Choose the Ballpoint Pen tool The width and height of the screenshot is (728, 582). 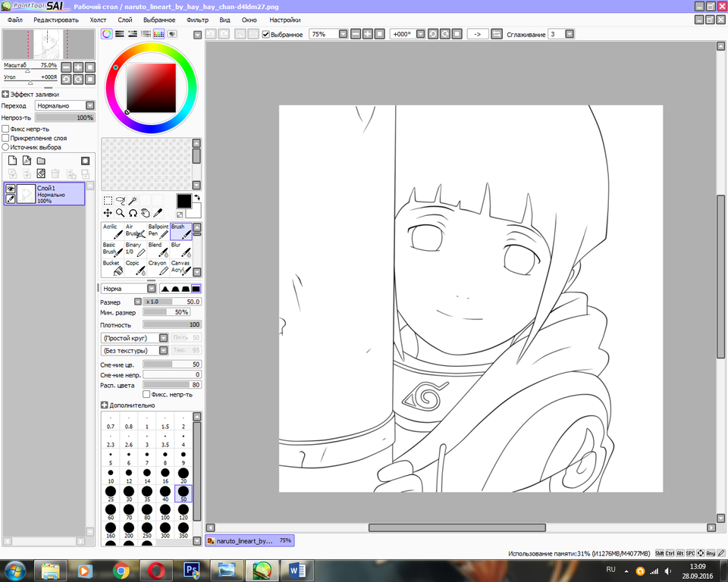158,231
